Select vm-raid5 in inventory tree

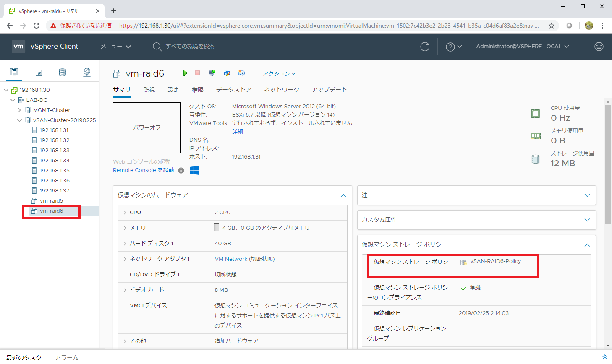pyautogui.click(x=51, y=201)
